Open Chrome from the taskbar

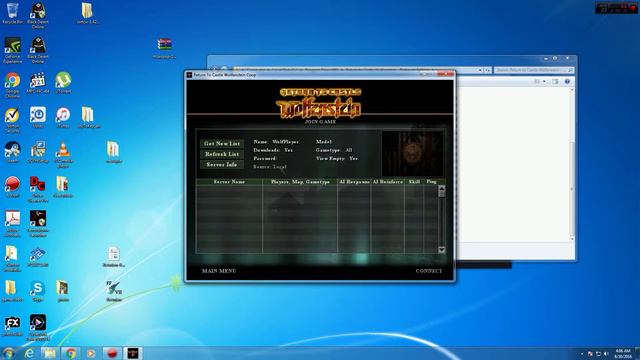coord(71,353)
